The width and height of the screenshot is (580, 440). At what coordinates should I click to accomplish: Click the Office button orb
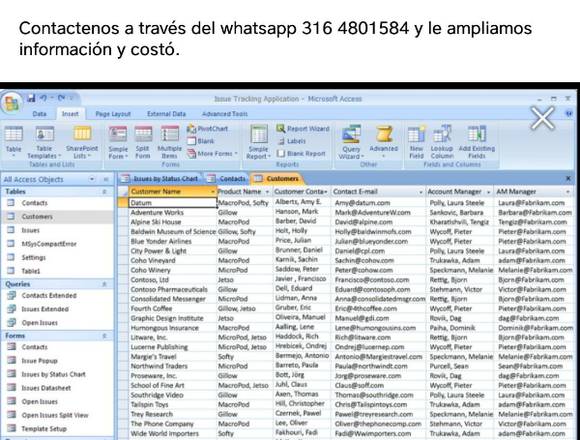point(11,102)
